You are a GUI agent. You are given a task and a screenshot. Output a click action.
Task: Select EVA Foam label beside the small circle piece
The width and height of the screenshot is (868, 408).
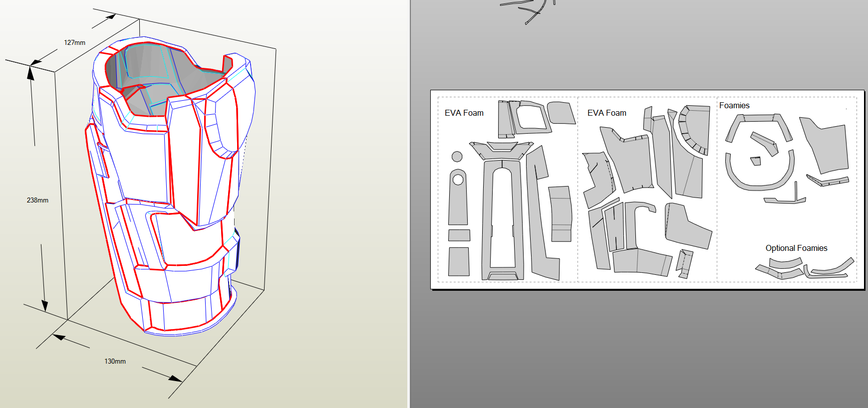(464, 113)
